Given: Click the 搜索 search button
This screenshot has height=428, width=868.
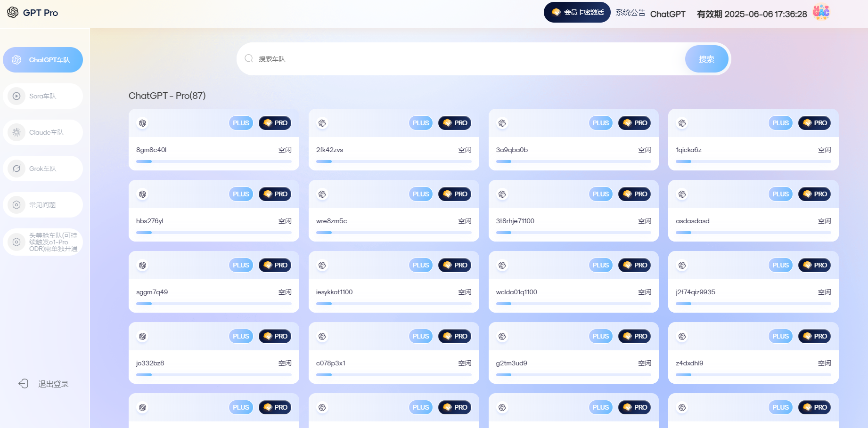Looking at the screenshot, I should (706, 59).
